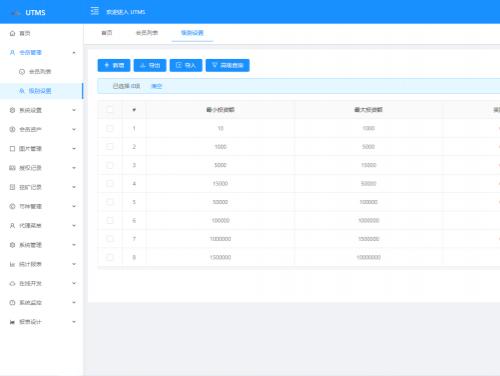Open the 高级查询 advanced query button

[x=228, y=65]
